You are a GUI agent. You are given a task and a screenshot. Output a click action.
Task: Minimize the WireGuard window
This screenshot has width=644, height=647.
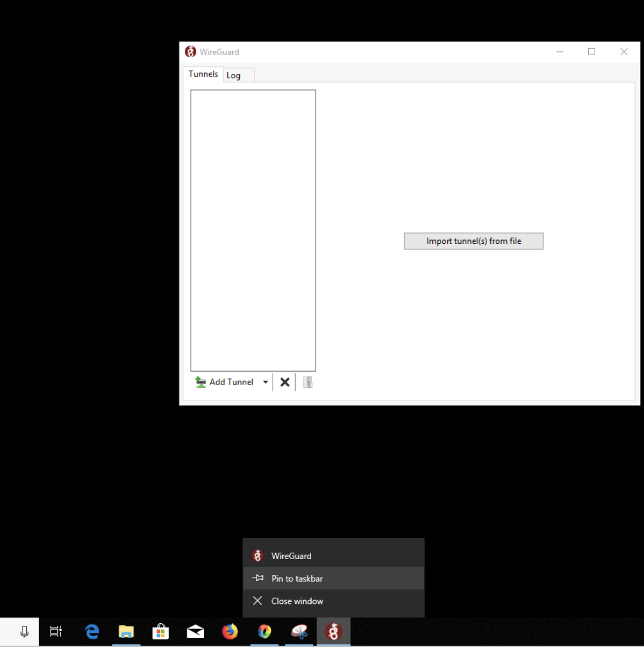[x=559, y=52]
